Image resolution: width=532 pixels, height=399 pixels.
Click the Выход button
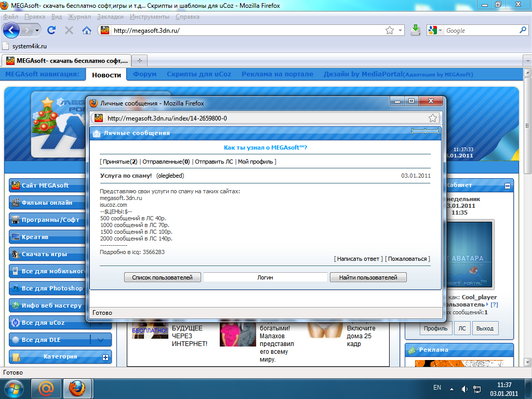click(x=485, y=328)
